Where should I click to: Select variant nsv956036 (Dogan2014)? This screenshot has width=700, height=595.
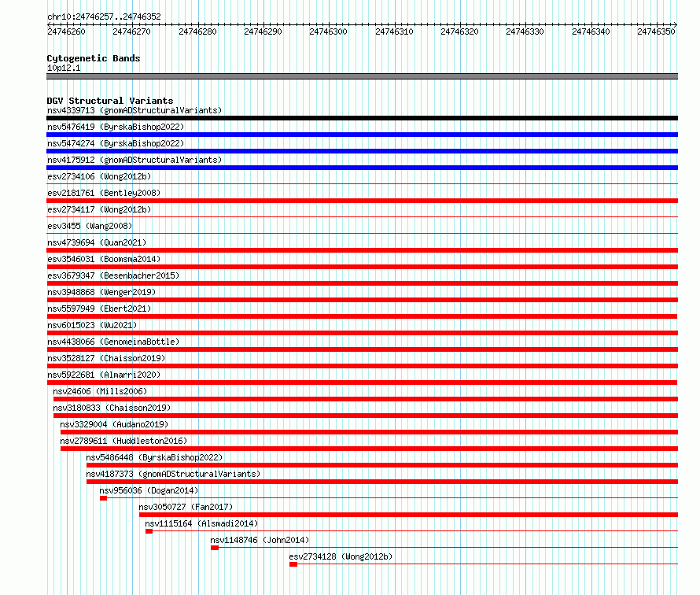[149, 490]
